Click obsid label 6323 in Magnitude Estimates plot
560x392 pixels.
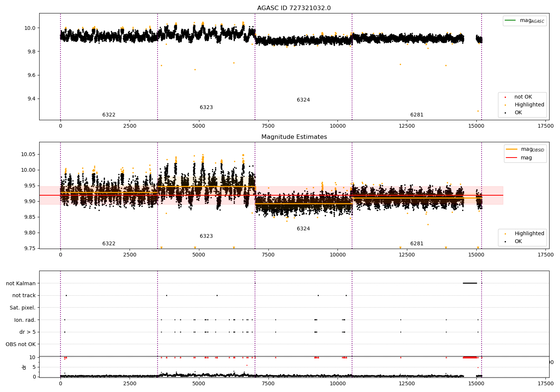coord(206,236)
